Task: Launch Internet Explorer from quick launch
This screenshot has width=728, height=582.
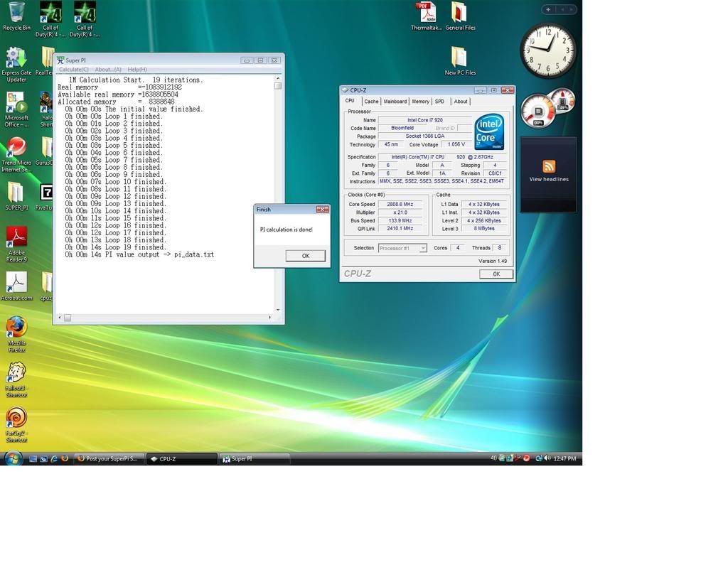Action: point(54,458)
